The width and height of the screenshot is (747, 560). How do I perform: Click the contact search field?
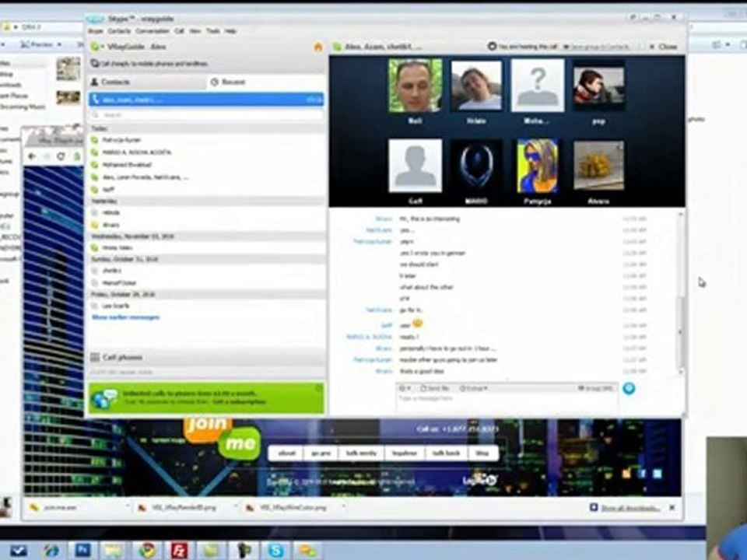pos(205,115)
